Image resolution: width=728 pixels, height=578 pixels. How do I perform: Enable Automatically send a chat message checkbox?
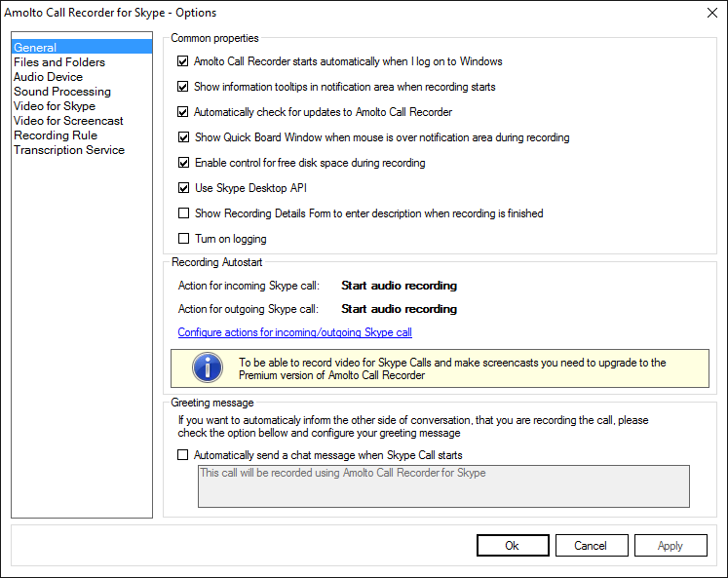(183, 455)
